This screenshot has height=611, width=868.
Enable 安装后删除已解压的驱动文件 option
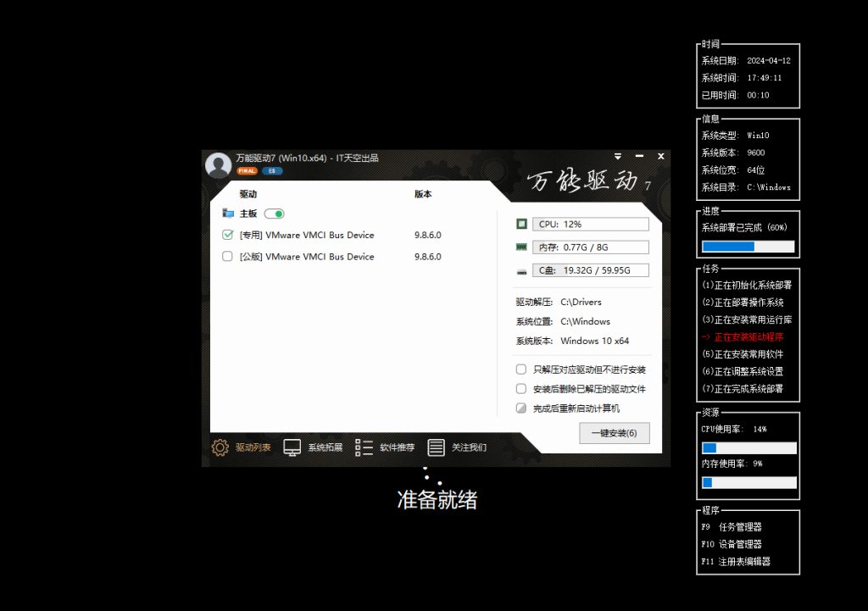pos(521,389)
